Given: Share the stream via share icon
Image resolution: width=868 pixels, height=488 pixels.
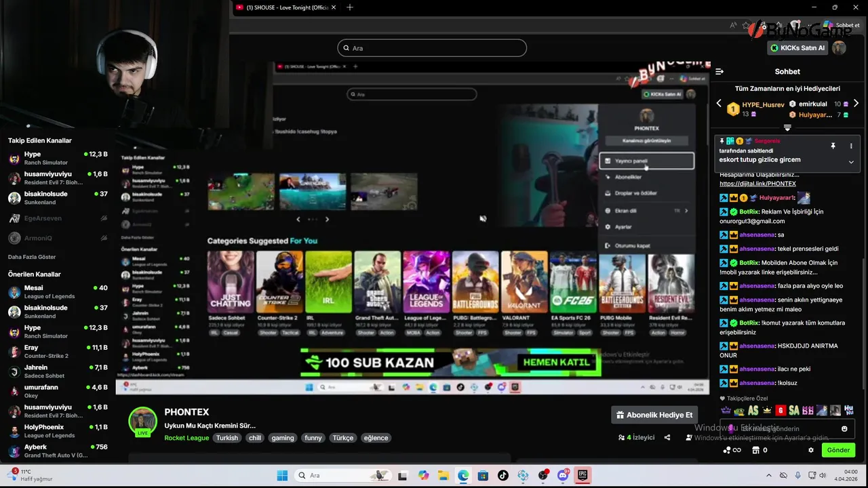Looking at the screenshot, I should (667, 438).
